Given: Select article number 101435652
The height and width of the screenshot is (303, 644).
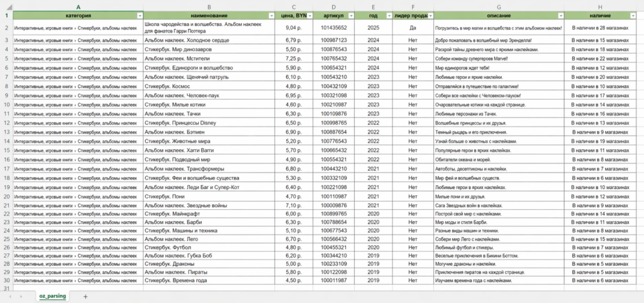Looking at the screenshot, I should tap(333, 28).
